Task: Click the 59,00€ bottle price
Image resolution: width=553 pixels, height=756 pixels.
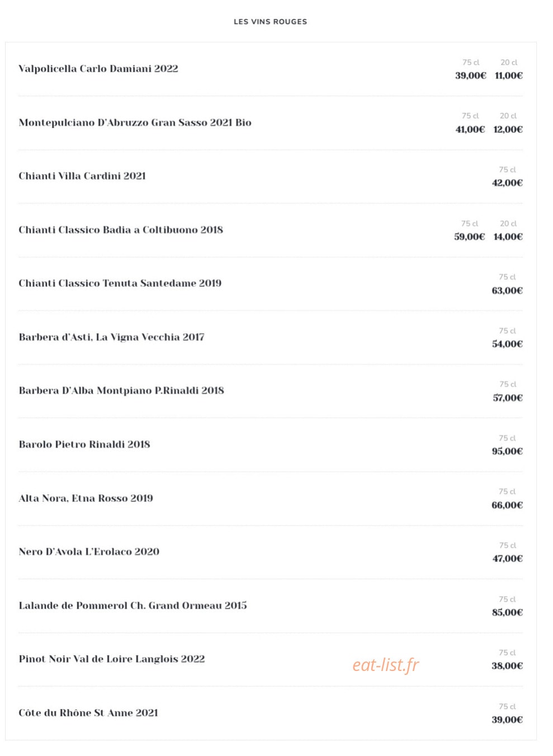Action: [x=469, y=237]
